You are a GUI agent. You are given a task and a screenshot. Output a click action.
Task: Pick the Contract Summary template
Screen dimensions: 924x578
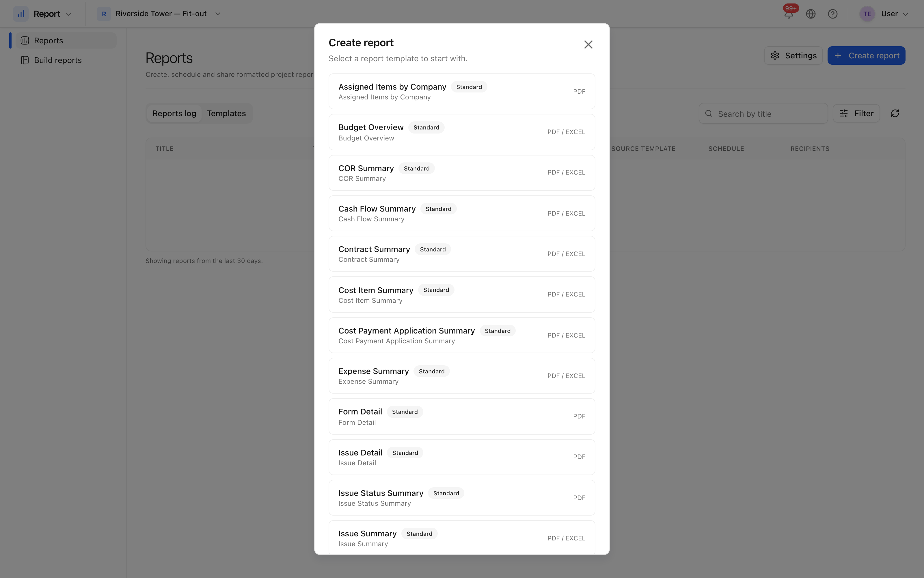click(x=462, y=254)
